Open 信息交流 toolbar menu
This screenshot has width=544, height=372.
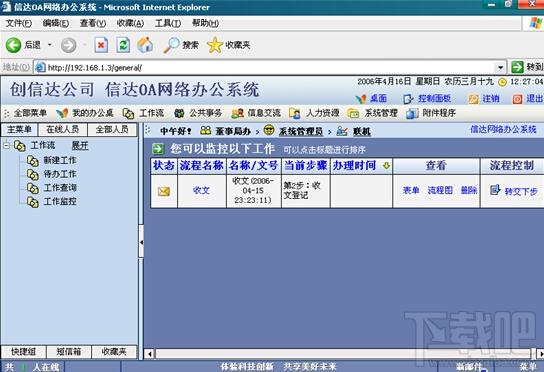tap(256, 113)
